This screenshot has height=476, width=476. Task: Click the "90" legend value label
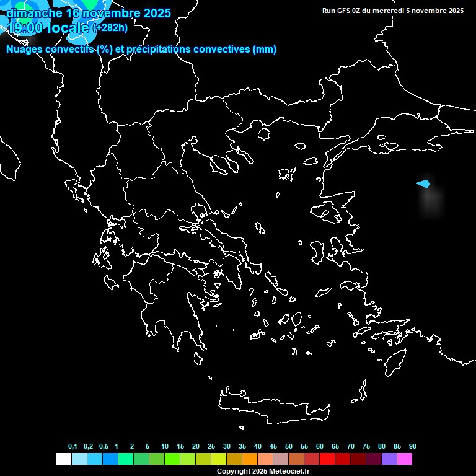413,446
